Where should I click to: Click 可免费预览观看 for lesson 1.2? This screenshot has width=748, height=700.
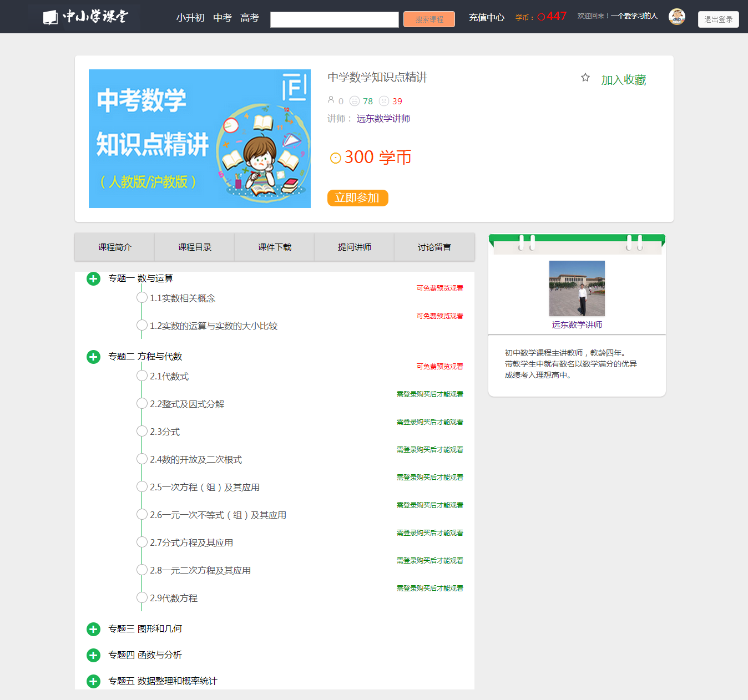coord(440,316)
